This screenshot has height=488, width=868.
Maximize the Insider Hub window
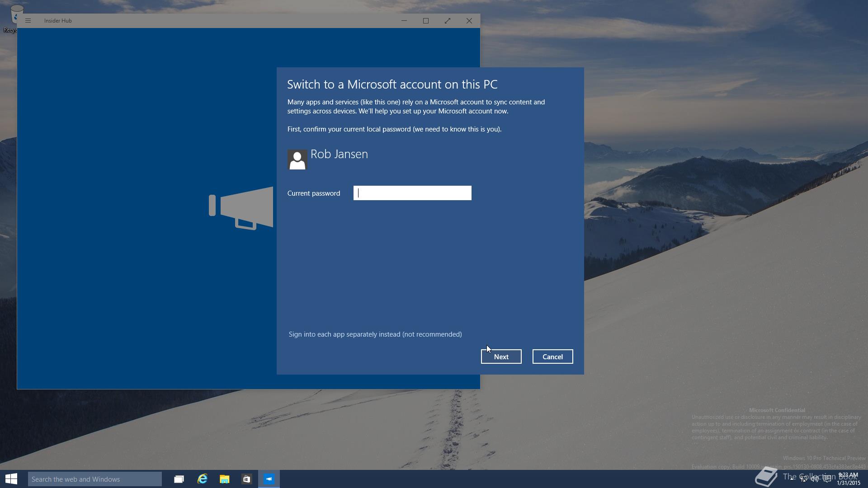pyautogui.click(x=426, y=21)
